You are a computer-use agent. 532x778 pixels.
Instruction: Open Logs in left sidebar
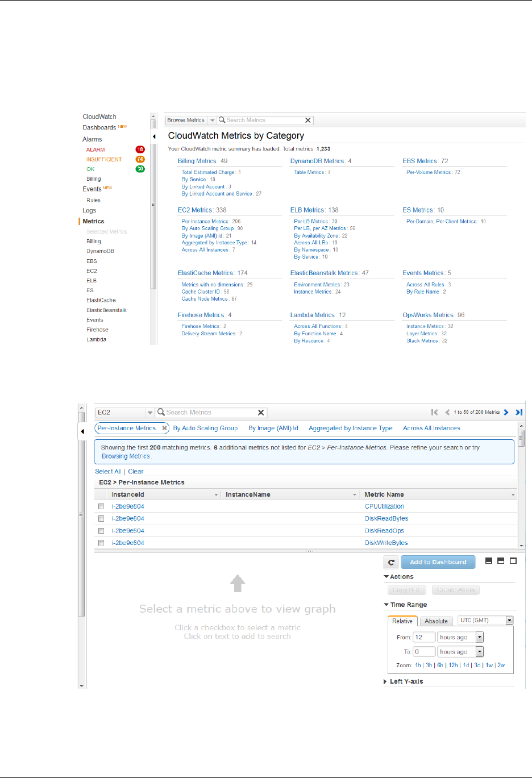(x=89, y=211)
